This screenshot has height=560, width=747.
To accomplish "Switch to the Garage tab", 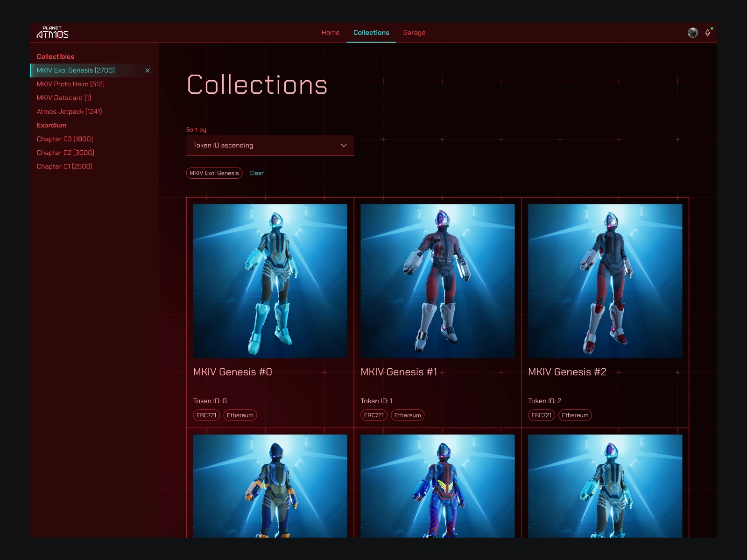I will click(x=414, y=33).
